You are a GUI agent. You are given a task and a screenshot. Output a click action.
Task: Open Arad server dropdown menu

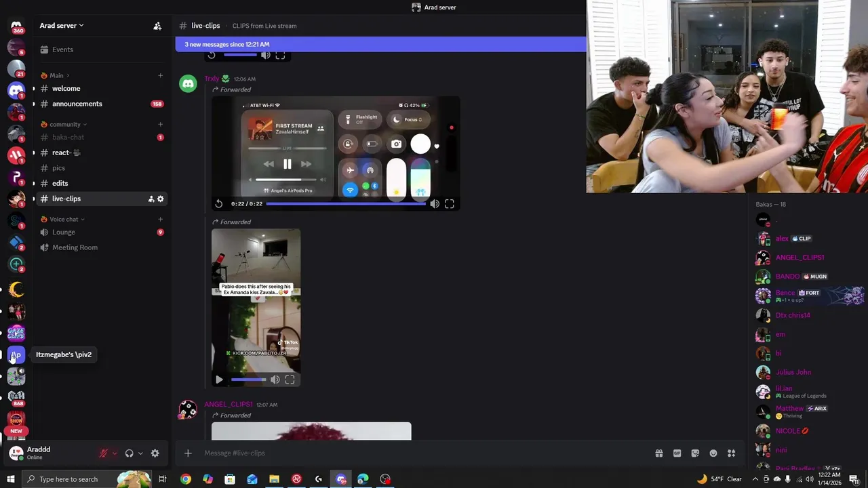click(x=62, y=26)
